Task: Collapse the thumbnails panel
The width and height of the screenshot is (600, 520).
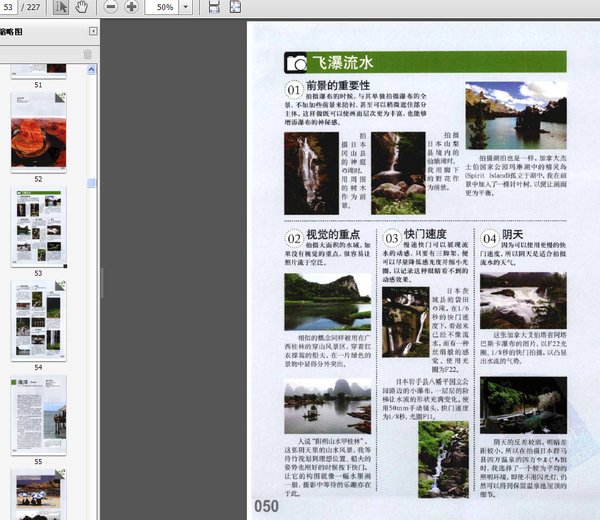Action: point(93,32)
